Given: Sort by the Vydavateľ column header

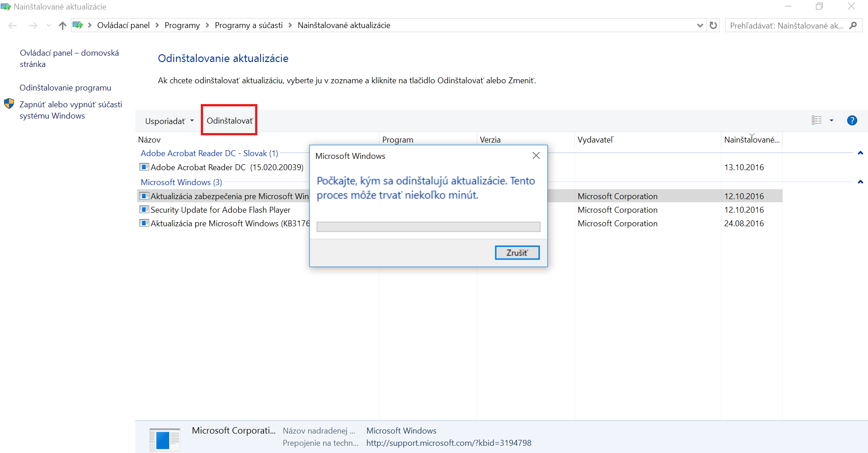Looking at the screenshot, I should pos(648,140).
